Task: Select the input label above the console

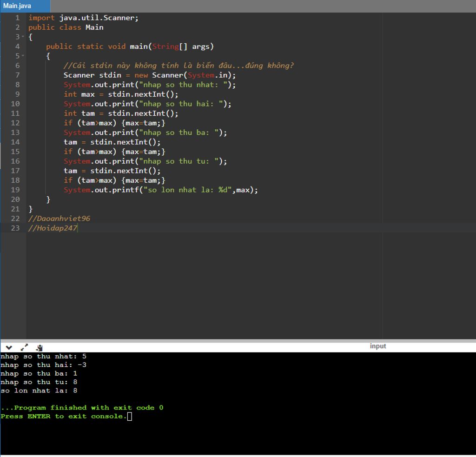Action: (x=377, y=346)
